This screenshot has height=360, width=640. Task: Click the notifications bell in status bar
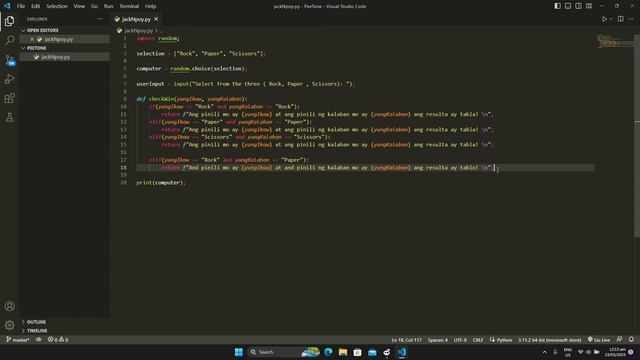click(x=631, y=340)
